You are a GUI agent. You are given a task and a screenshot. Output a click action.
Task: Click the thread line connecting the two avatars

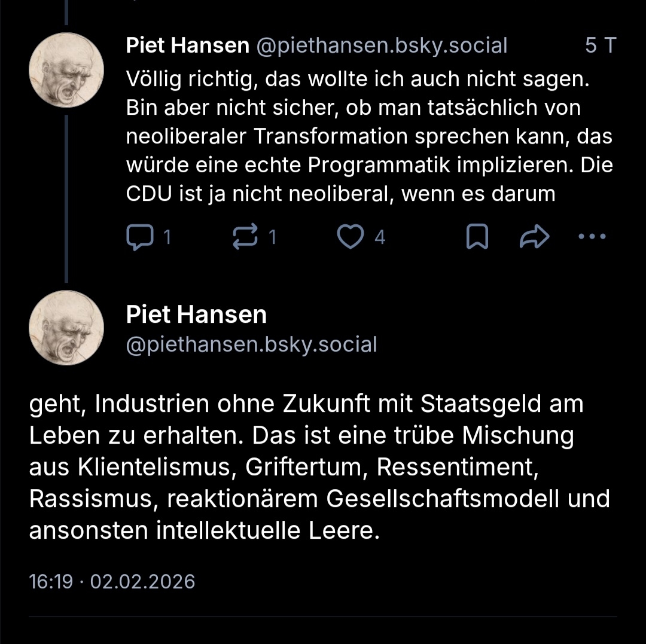pos(66,197)
